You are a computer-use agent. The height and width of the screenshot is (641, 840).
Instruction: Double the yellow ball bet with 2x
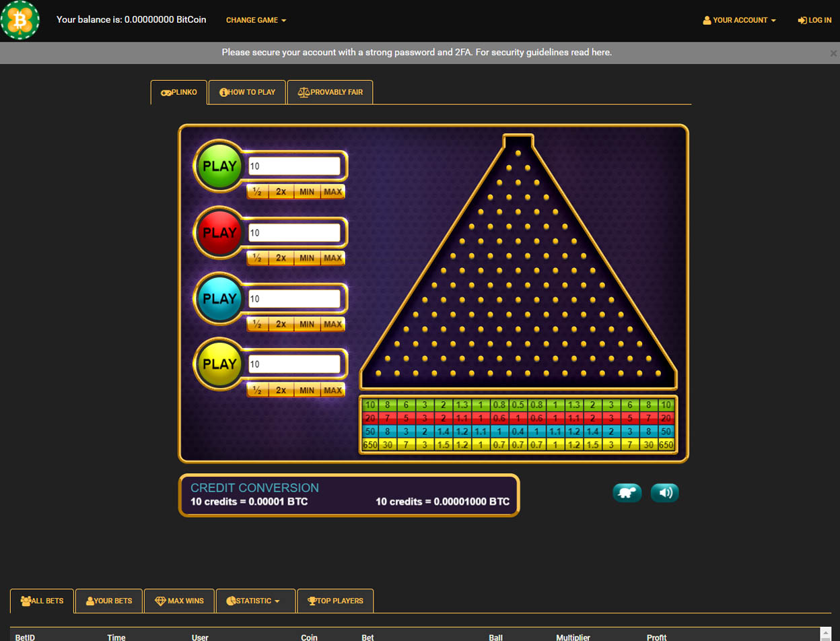[x=281, y=390]
